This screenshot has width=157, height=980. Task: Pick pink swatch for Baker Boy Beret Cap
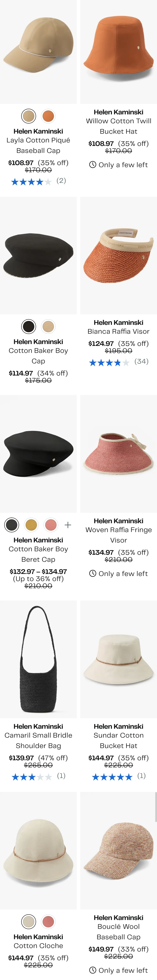(x=51, y=525)
